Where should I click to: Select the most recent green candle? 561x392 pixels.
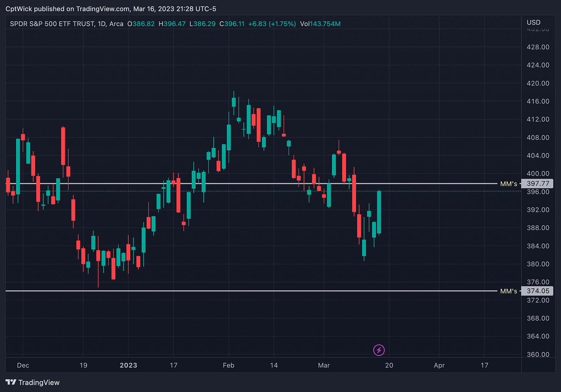point(379,212)
